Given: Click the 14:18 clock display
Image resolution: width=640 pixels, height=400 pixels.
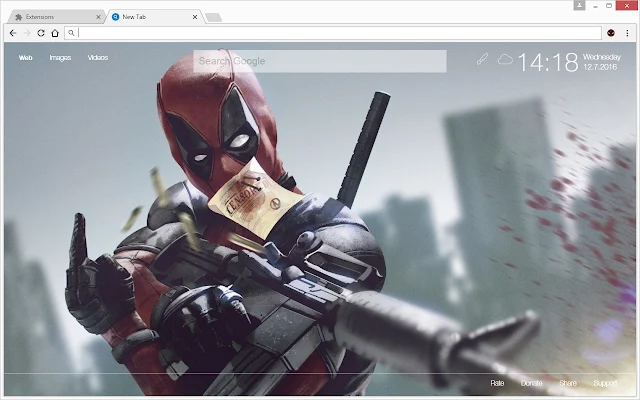Looking at the screenshot, I should 548,62.
